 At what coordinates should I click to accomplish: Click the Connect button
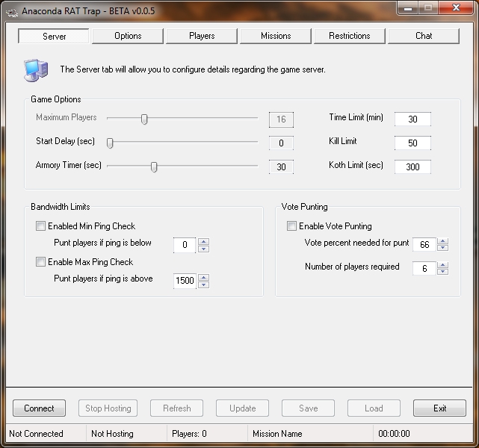pyautogui.click(x=39, y=408)
